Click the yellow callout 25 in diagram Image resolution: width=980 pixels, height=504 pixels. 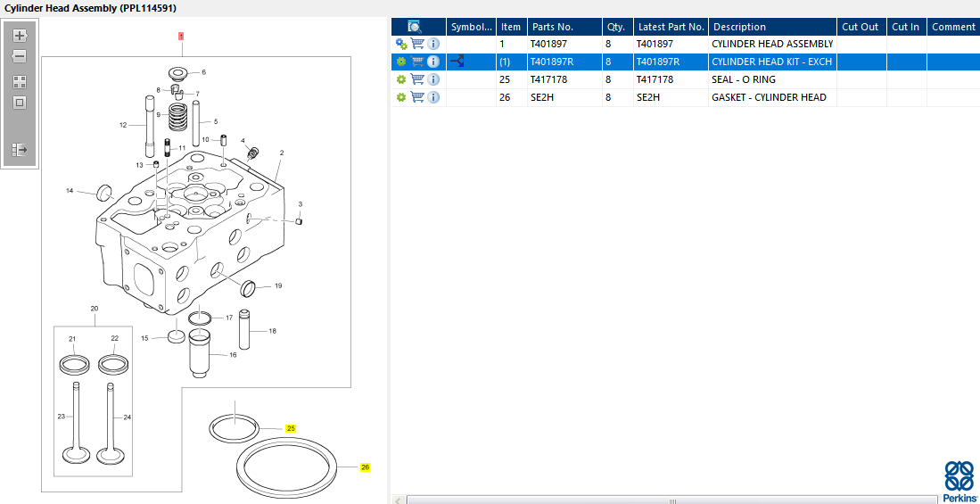291,429
